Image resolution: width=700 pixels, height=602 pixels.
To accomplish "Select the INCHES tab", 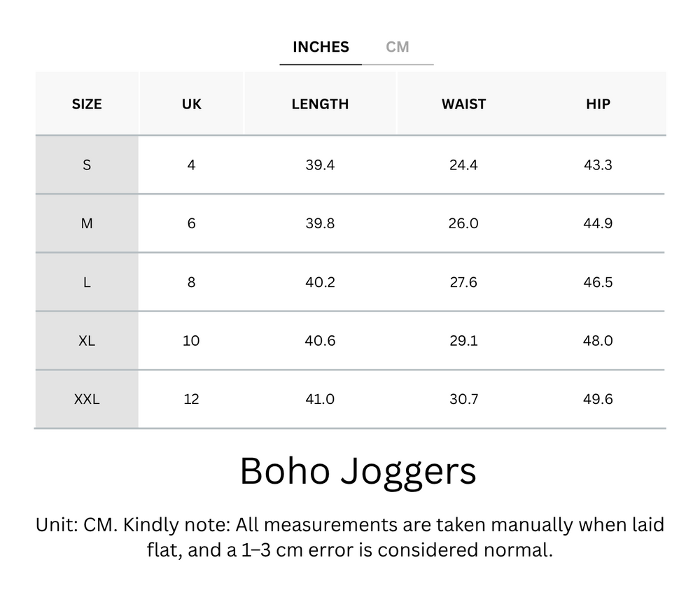I will tap(321, 47).
